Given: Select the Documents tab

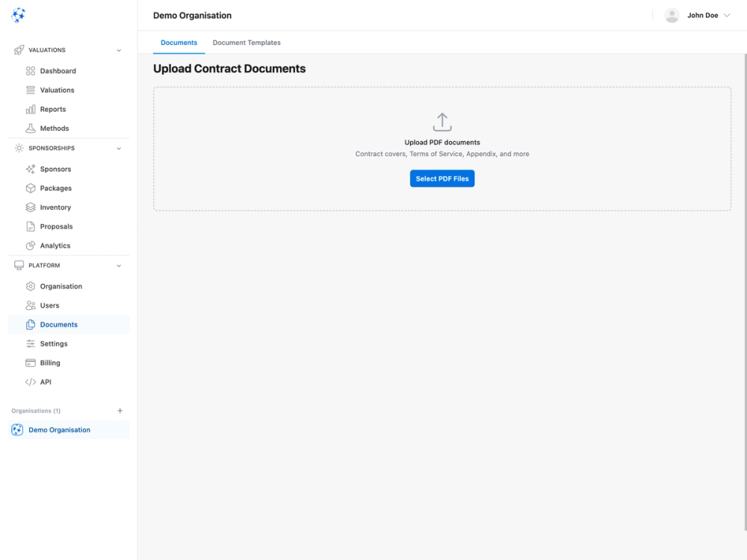Looking at the screenshot, I should (x=179, y=43).
